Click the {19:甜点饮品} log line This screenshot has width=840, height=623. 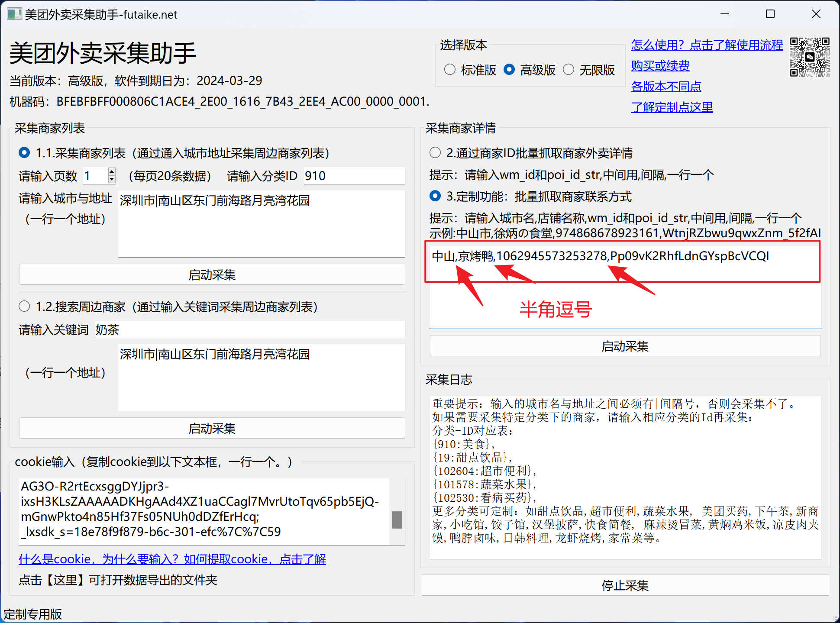pyautogui.click(x=472, y=457)
